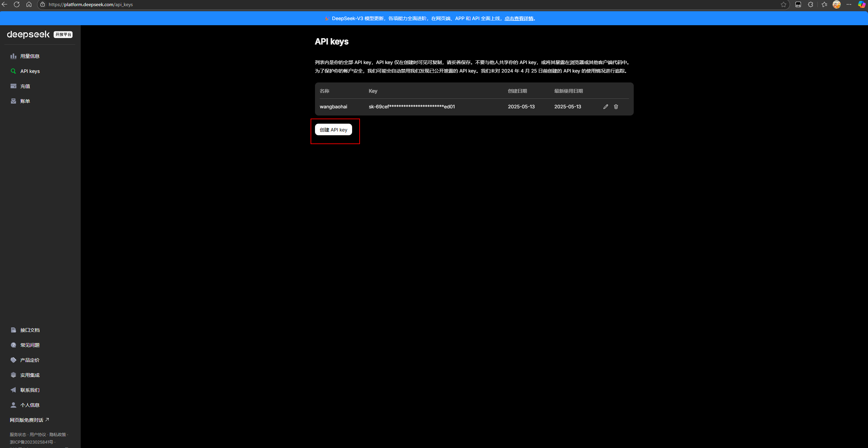Screen dimensions: 868x448
Task: Open 常见问题 FAQ in the sidebar
Action: 30,345
